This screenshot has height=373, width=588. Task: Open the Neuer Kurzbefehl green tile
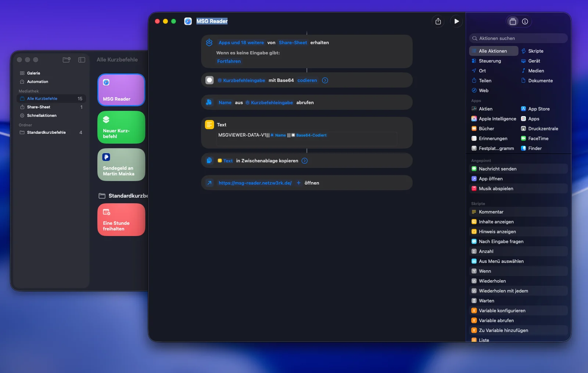(121, 127)
